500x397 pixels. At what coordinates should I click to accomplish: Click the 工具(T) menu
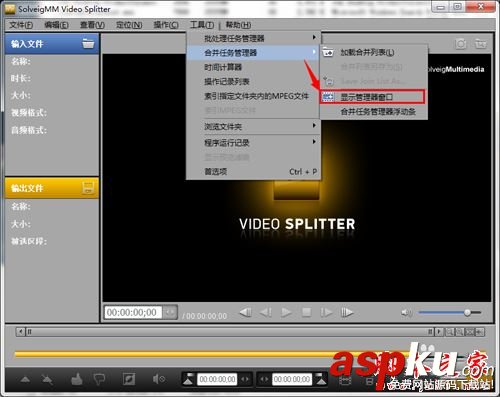click(x=202, y=25)
